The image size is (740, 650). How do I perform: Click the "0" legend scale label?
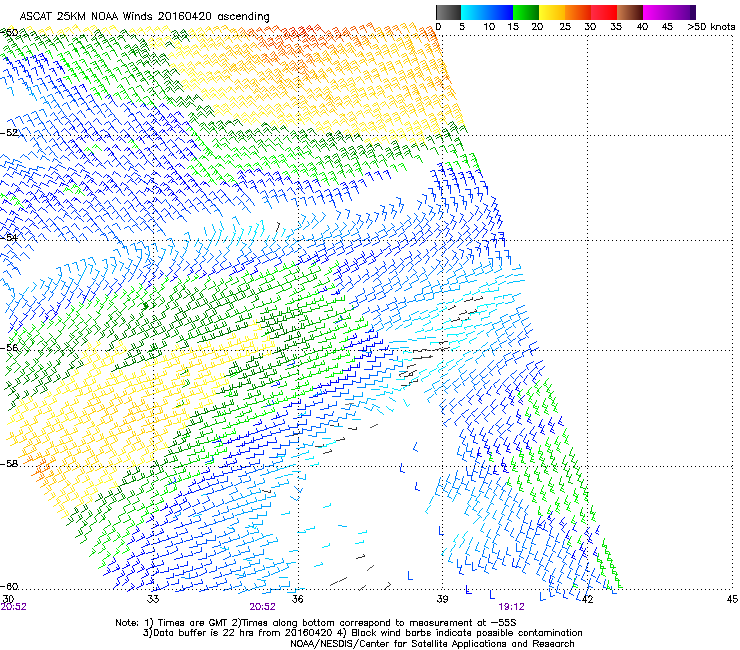(x=438, y=27)
